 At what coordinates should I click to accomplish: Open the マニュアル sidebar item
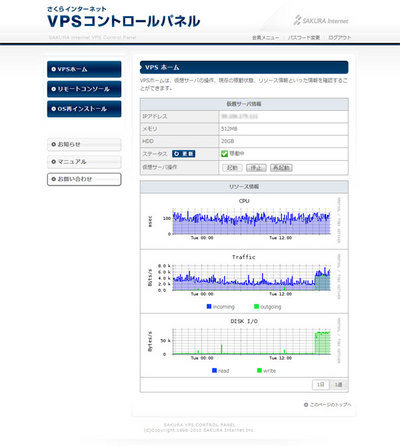tap(84, 162)
